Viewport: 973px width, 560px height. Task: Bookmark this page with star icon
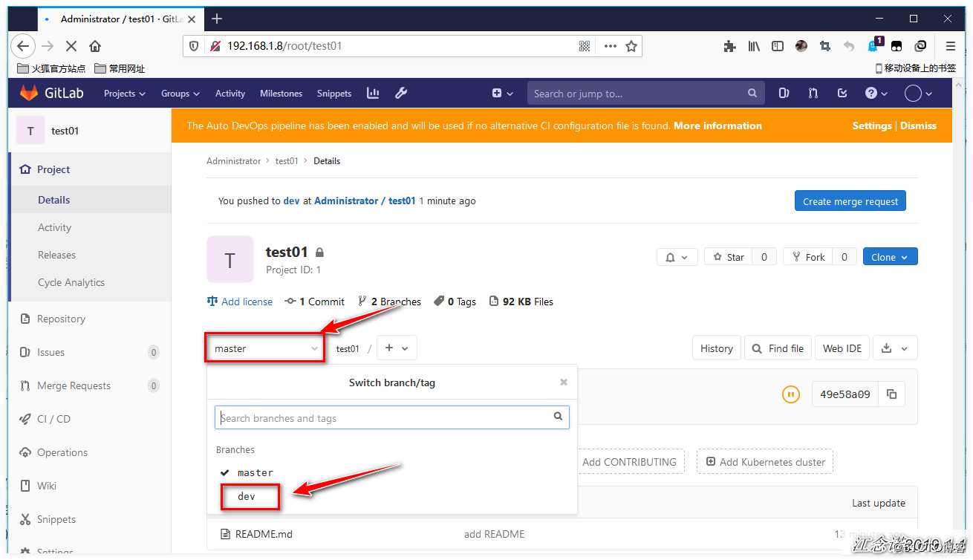click(631, 46)
